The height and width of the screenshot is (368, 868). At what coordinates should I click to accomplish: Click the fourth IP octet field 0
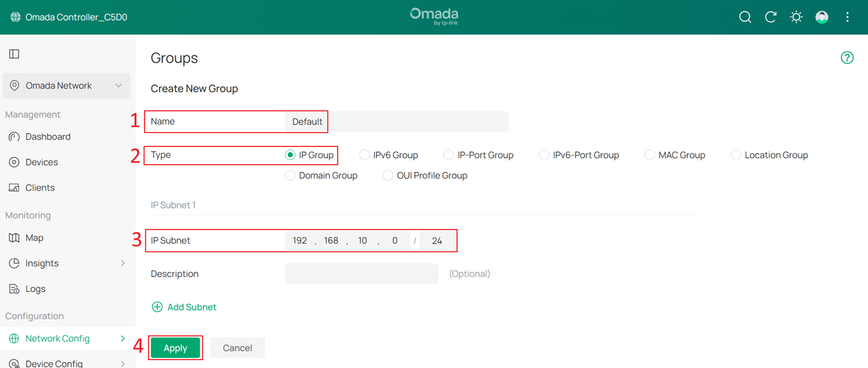click(x=395, y=240)
